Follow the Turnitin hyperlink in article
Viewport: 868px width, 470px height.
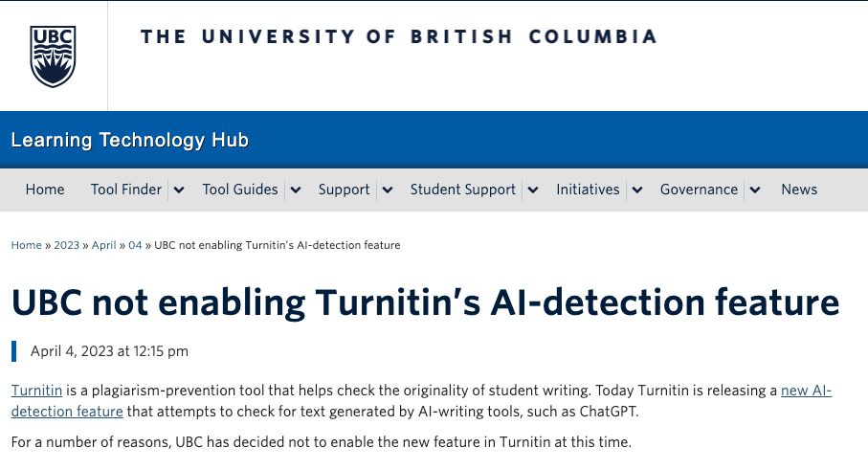point(37,391)
